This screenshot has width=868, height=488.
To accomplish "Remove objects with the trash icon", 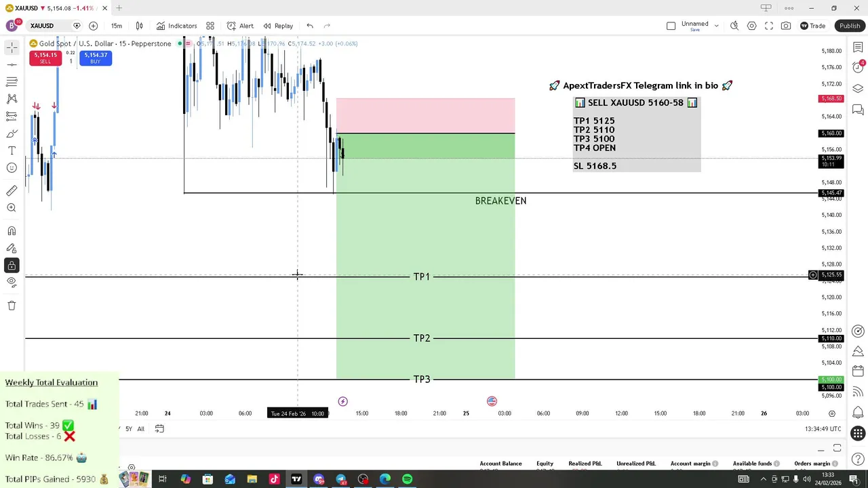I will pyautogui.click(x=12, y=306).
